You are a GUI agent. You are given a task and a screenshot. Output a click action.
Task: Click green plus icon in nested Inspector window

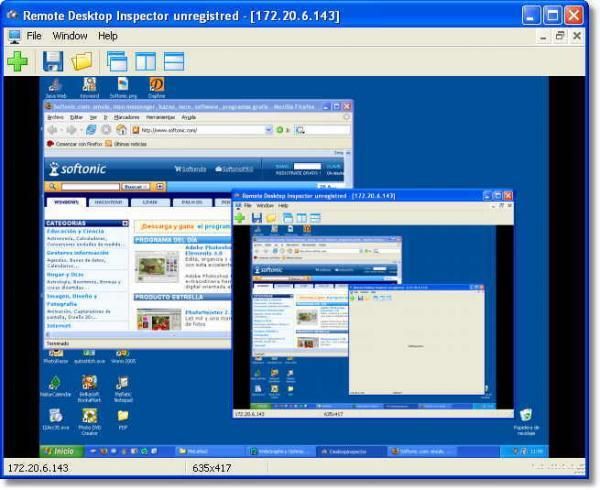(240, 218)
